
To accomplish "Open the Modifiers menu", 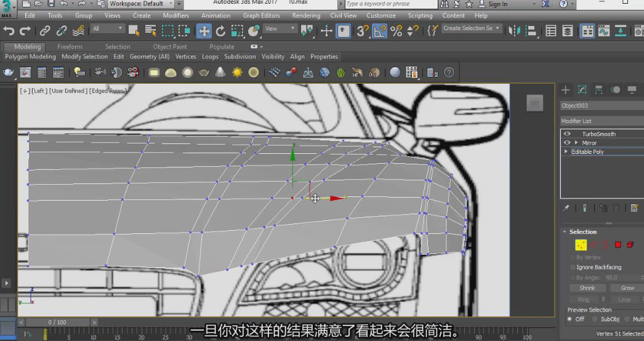I will (x=175, y=15).
